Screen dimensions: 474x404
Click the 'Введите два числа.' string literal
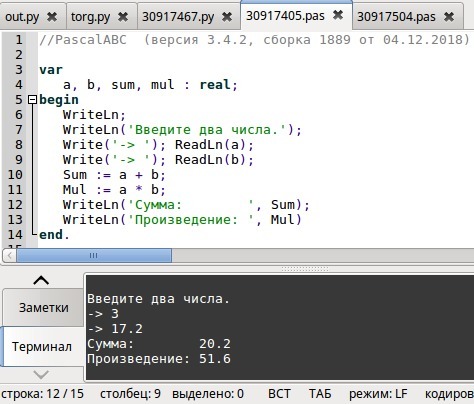207,130
